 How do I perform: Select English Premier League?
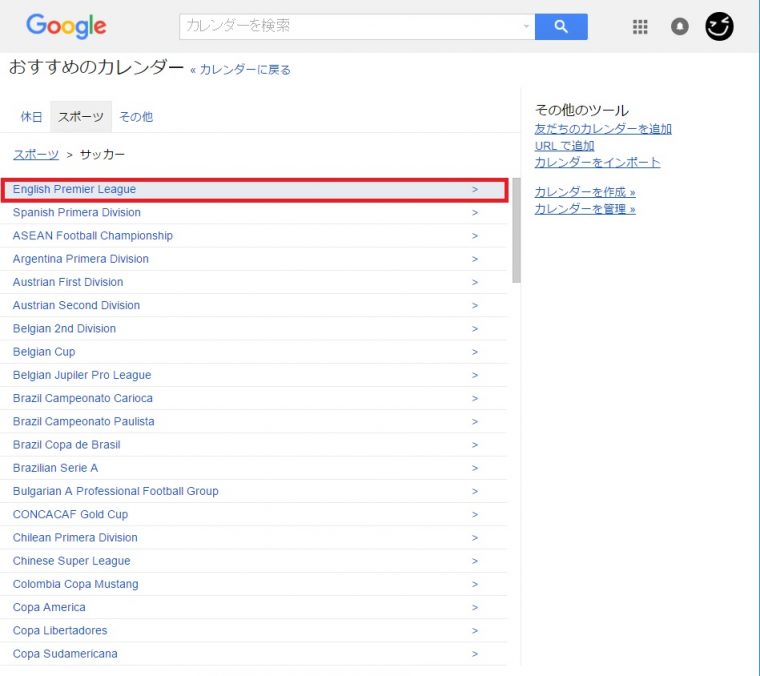[x=254, y=189]
